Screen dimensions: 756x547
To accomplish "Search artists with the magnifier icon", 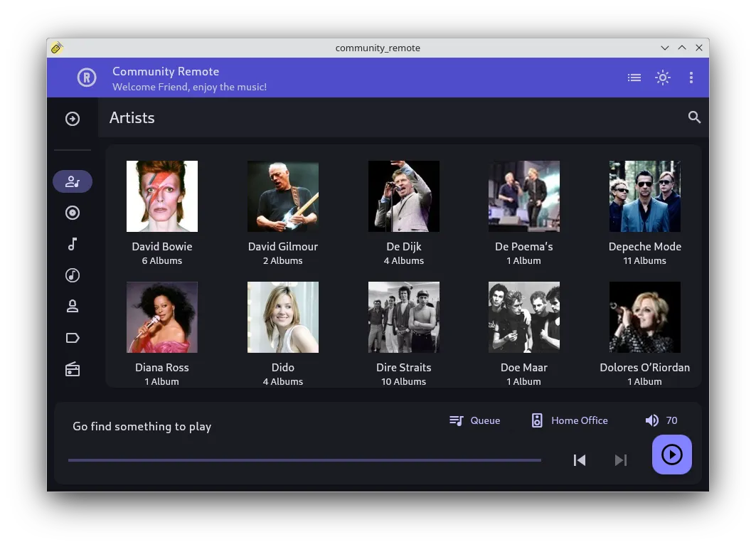I will (694, 117).
